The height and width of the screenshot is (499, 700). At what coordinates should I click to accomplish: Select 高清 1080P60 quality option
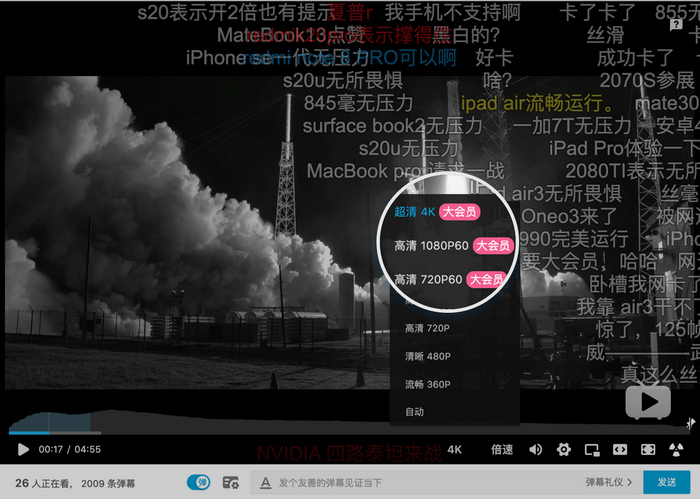(454, 245)
